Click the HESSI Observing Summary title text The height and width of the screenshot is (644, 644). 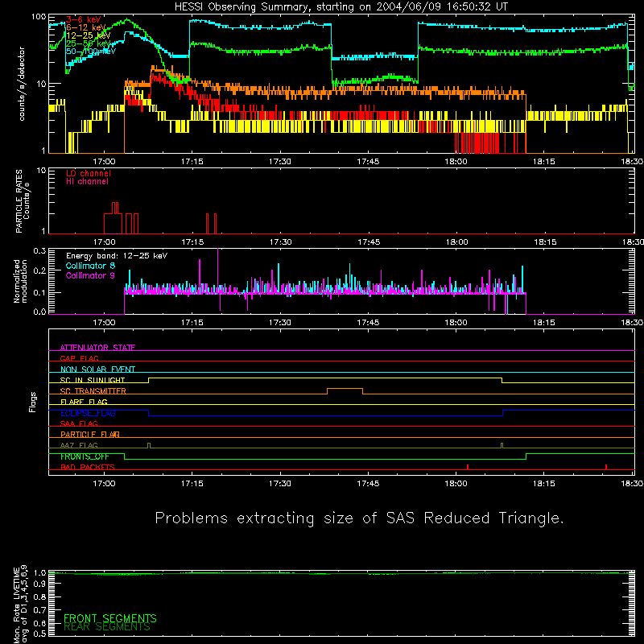341,7
